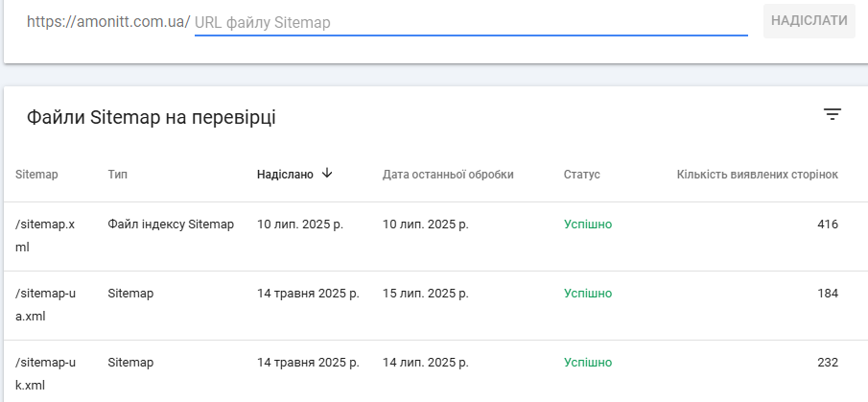The image size is (868, 402).
Task: Open the /sitemap-uk.xml row
Action: click(435, 371)
